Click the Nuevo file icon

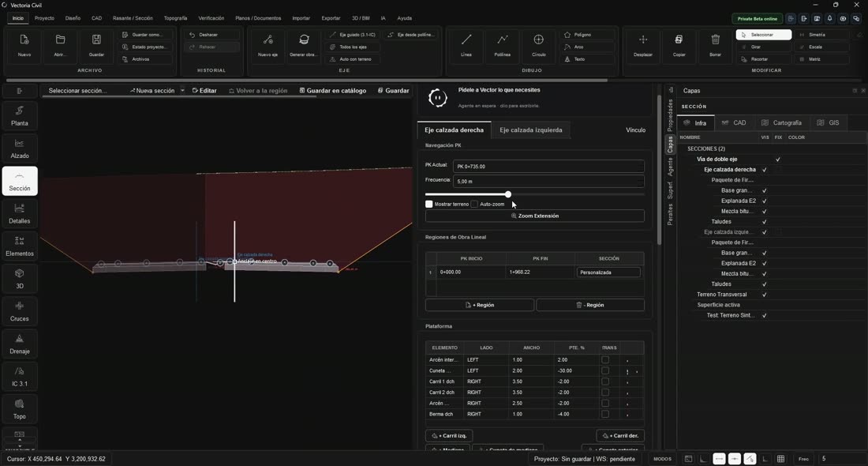point(24,40)
